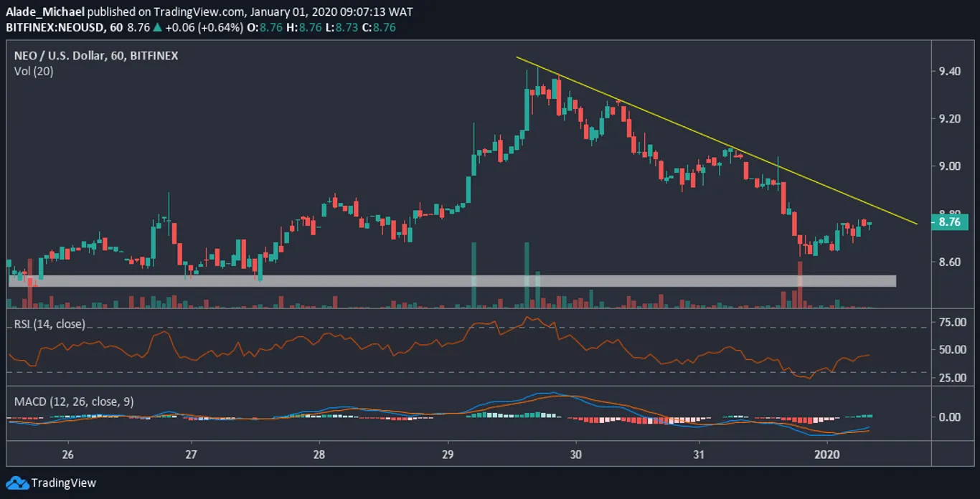Select the yellow descending trendline
The width and height of the screenshot is (980, 499).
[x=717, y=141]
